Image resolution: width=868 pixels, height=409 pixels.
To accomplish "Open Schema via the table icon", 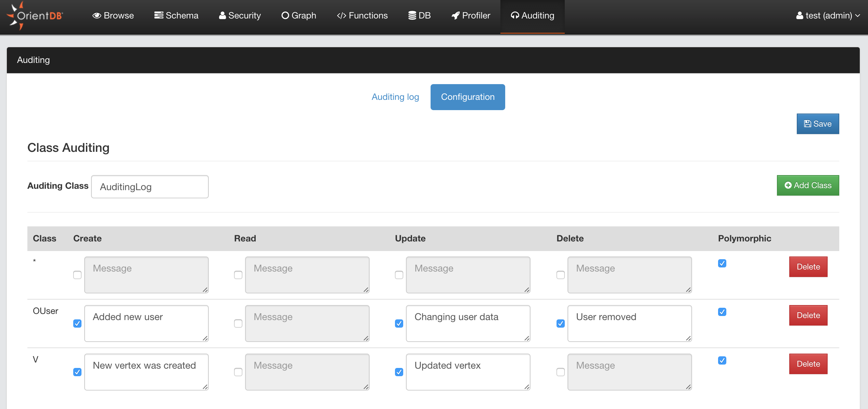I will pos(158,15).
